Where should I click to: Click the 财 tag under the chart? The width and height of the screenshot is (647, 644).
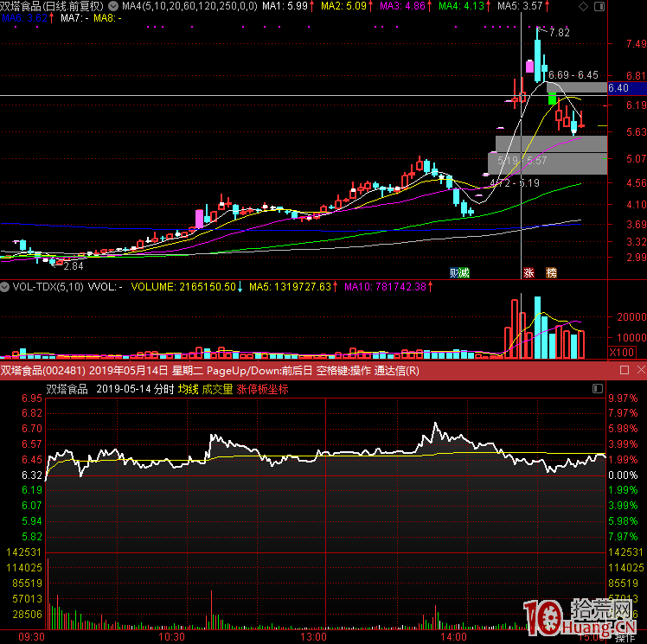tap(454, 273)
